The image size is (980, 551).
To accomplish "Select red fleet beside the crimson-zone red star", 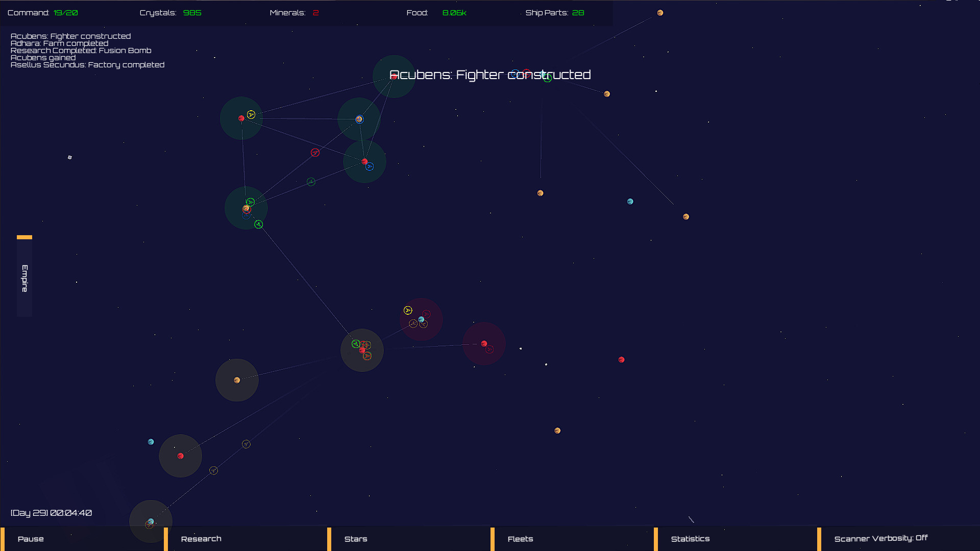I will 490,349.
